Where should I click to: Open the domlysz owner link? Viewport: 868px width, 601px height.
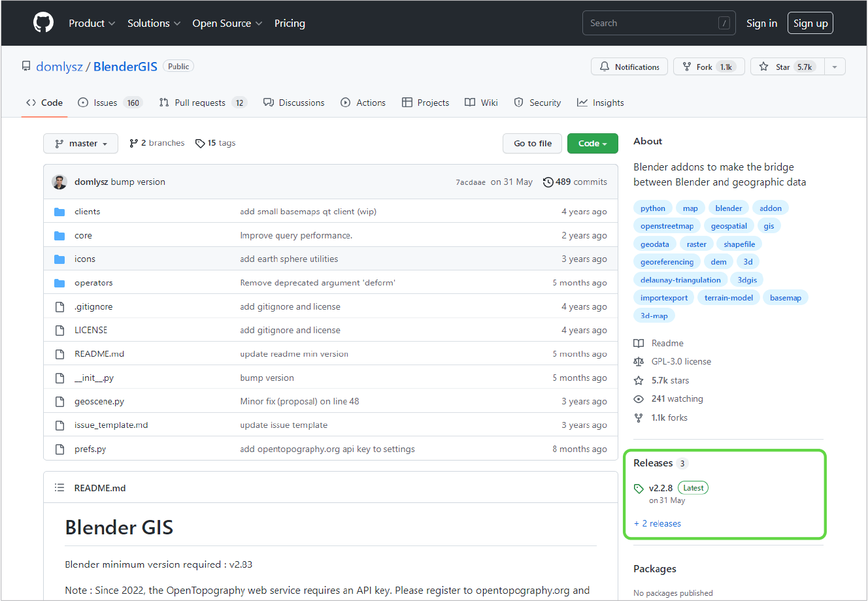pos(59,67)
